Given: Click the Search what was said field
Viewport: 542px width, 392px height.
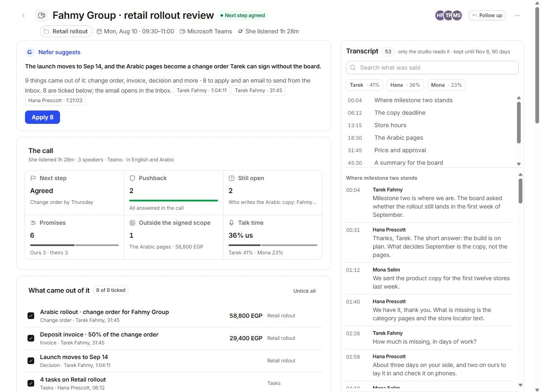Looking at the screenshot, I should (432, 68).
